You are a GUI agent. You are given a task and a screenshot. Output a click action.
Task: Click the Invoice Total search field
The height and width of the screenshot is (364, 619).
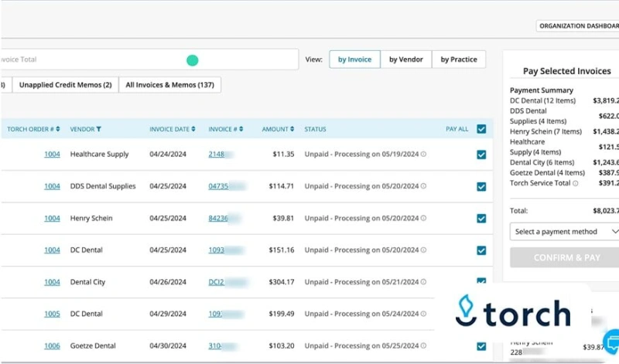pos(147,60)
